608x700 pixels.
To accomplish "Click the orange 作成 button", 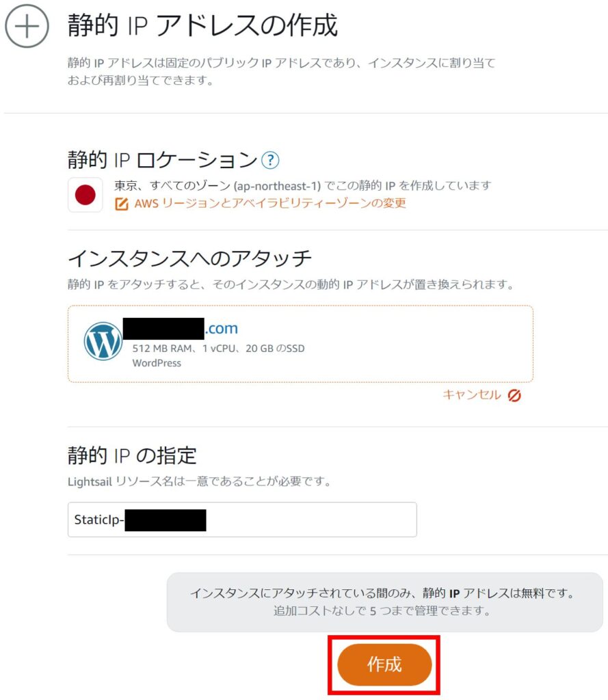I will pyautogui.click(x=384, y=664).
